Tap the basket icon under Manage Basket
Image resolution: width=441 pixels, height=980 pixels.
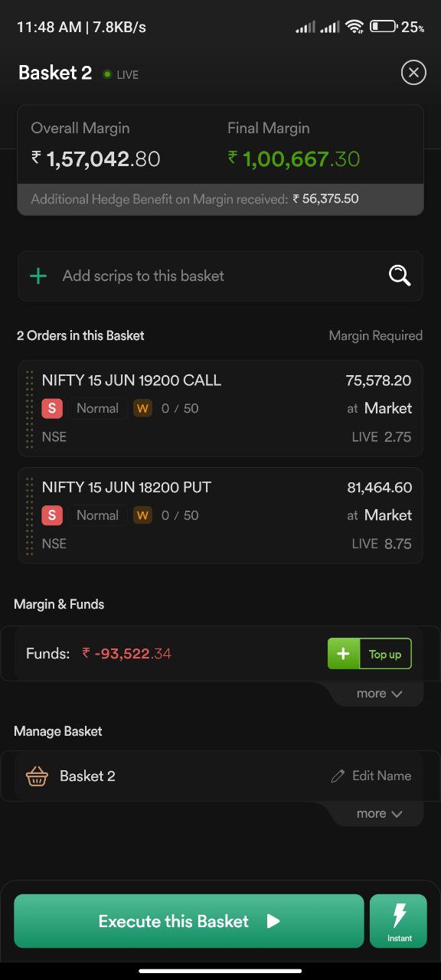[x=37, y=776]
